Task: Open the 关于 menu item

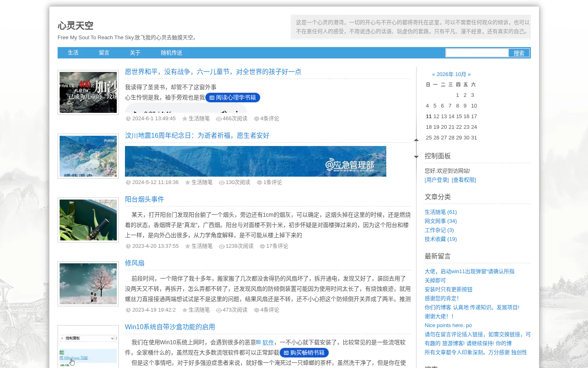Action: pyautogui.click(x=135, y=53)
